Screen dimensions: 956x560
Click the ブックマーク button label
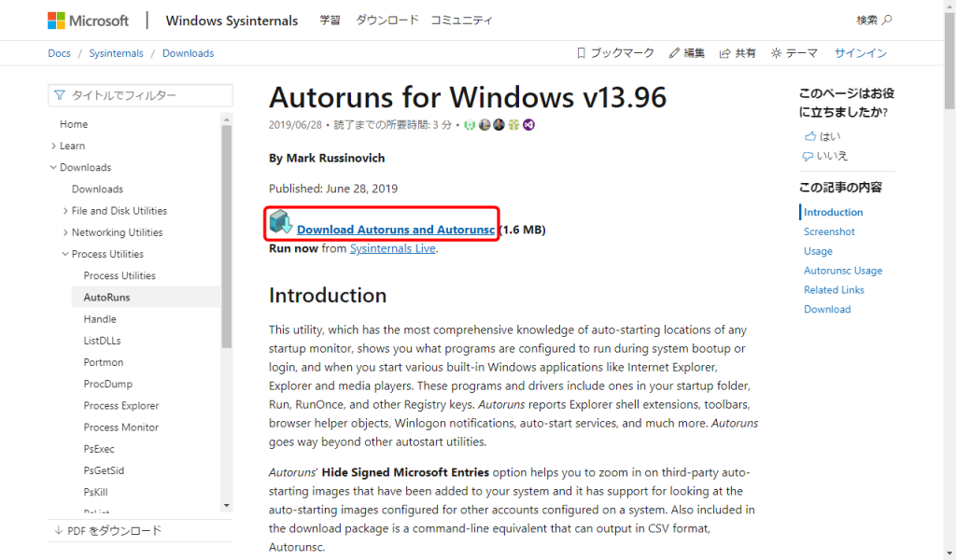point(622,53)
